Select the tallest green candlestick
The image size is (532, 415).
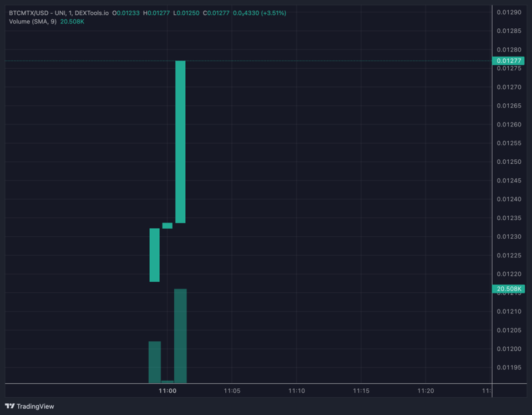[x=180, y=141]
